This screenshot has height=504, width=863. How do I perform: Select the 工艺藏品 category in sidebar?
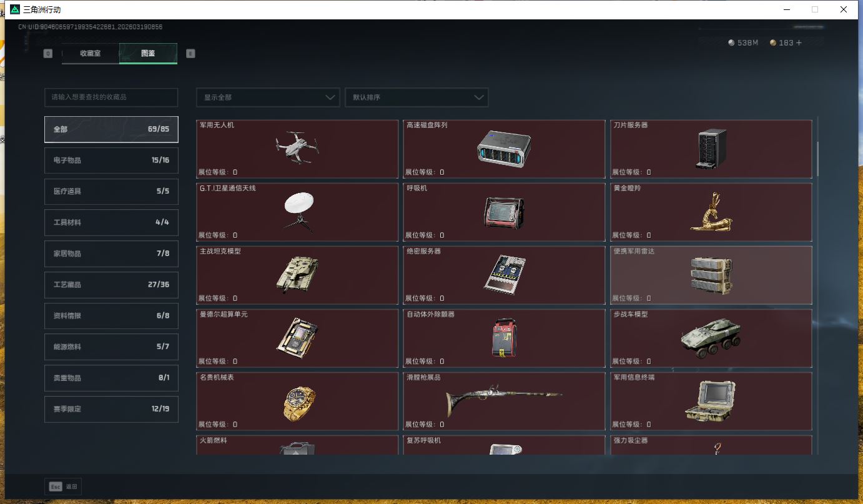111,285
